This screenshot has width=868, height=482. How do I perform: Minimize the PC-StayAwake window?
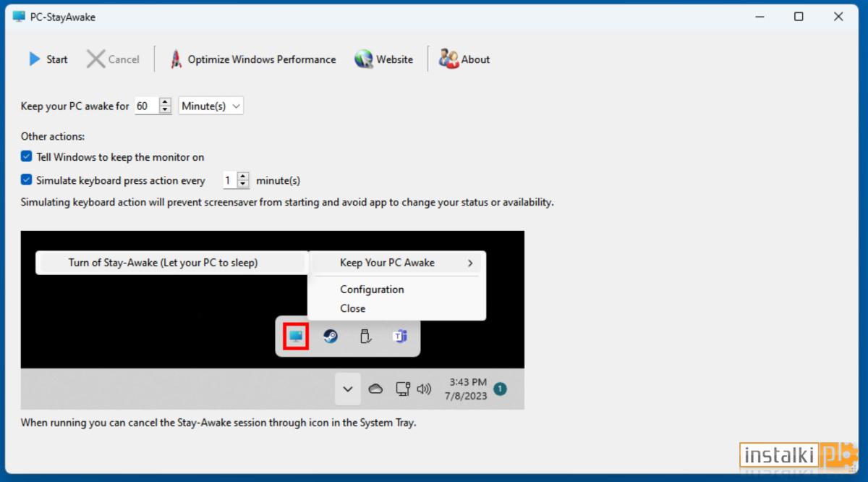759,17
